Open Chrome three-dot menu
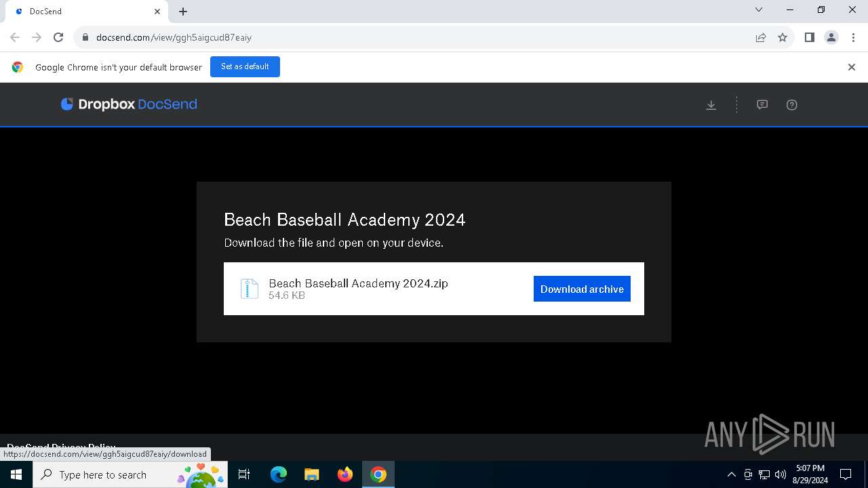 click(x=853, y=37)
